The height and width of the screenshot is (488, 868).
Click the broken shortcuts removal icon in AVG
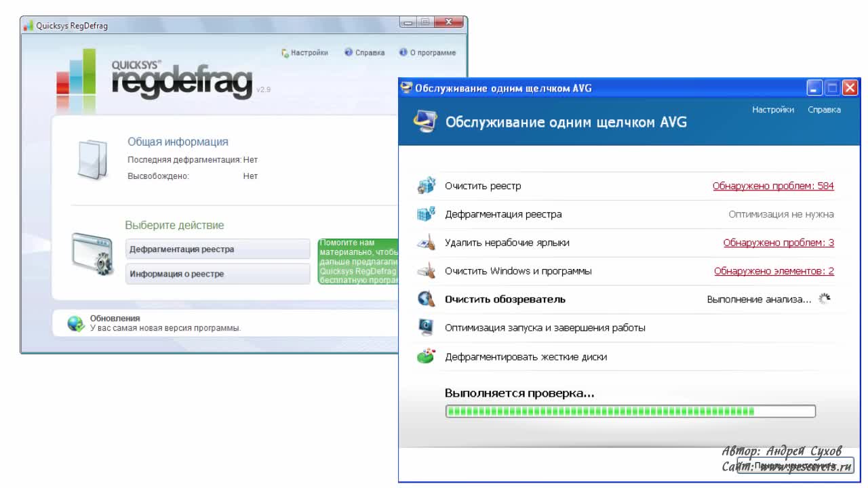coord(426,243)
